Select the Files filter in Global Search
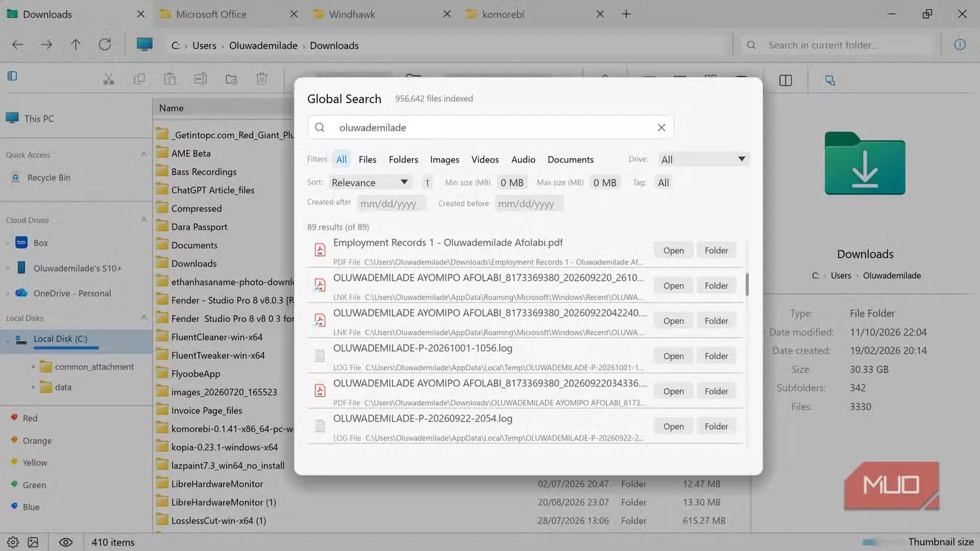The height and width of the screenshot is (551, 980). [367, 159]
